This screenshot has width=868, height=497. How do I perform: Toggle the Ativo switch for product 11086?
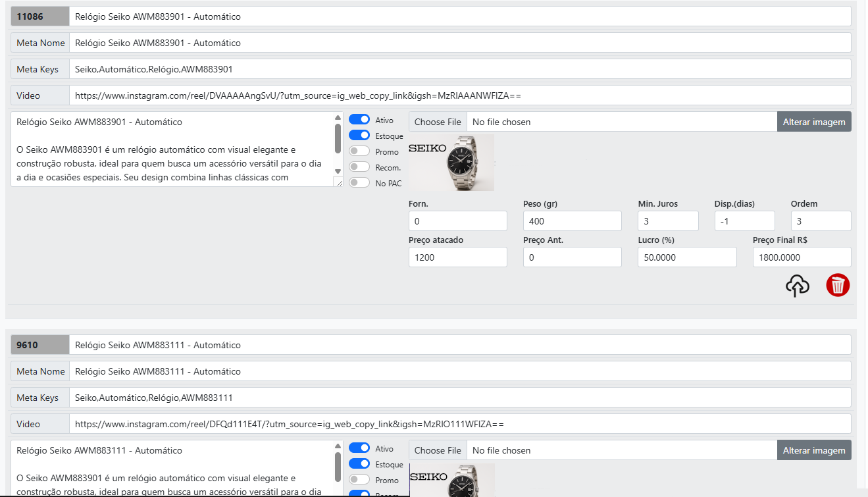pos(359,120)
